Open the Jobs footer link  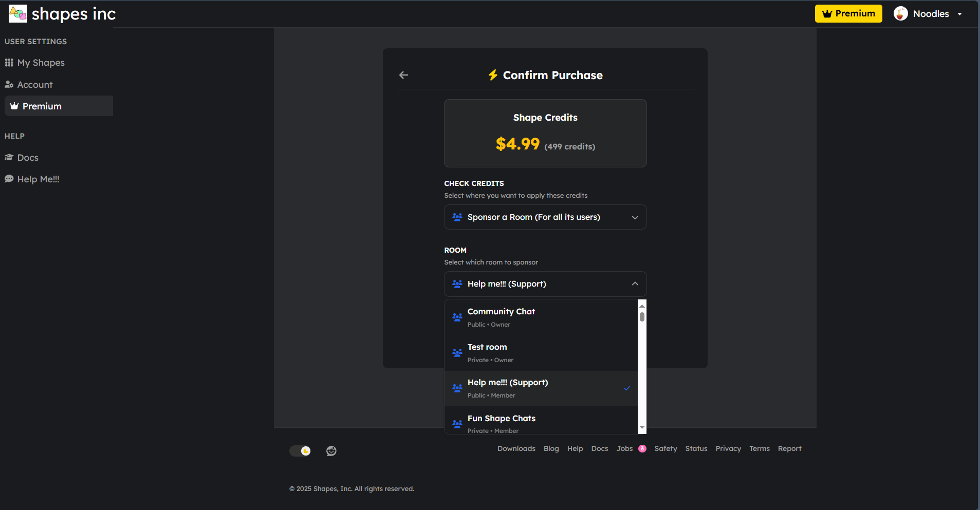[x=624, y=448]
